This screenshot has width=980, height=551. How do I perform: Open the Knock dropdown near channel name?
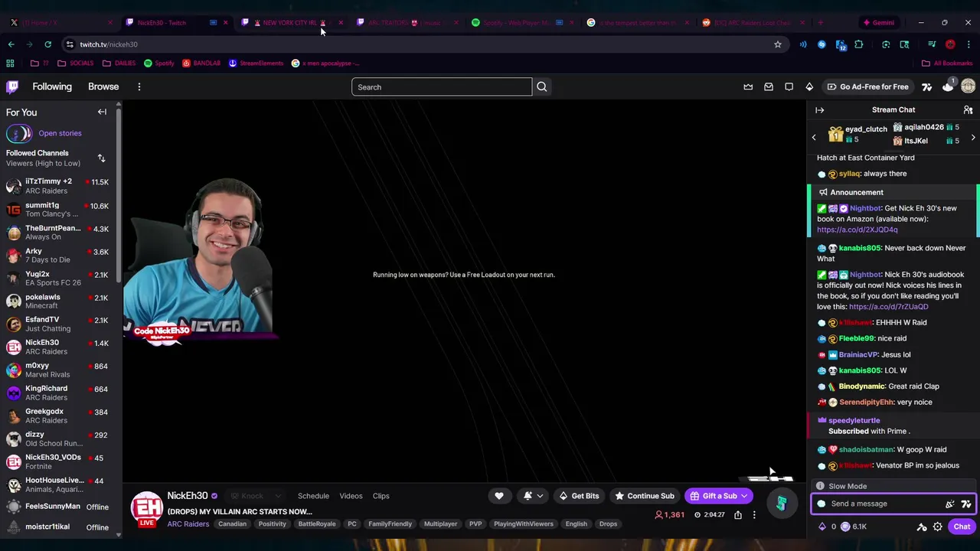coord(257,496)
